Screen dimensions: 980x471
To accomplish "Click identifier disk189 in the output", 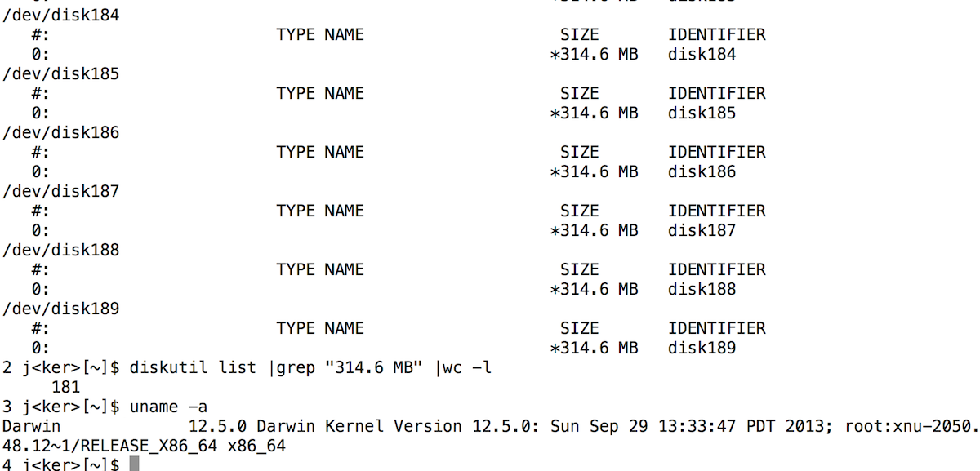I will [702, 349].
